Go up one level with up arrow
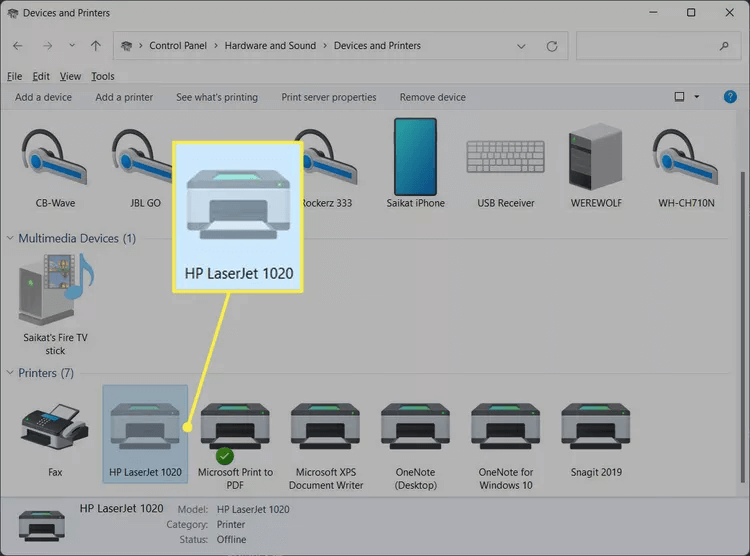The height and width of the screenshot is (556, 750). click(96, 46)
